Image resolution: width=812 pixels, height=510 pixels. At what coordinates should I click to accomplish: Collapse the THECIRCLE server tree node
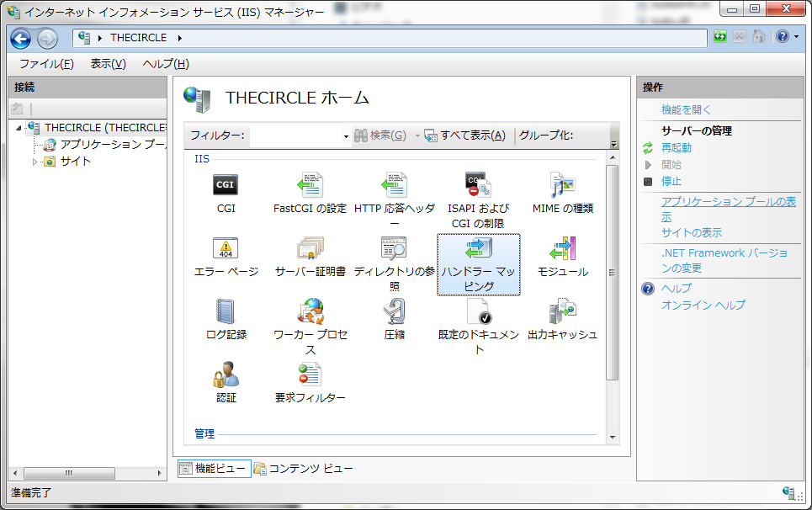point(19,128)
